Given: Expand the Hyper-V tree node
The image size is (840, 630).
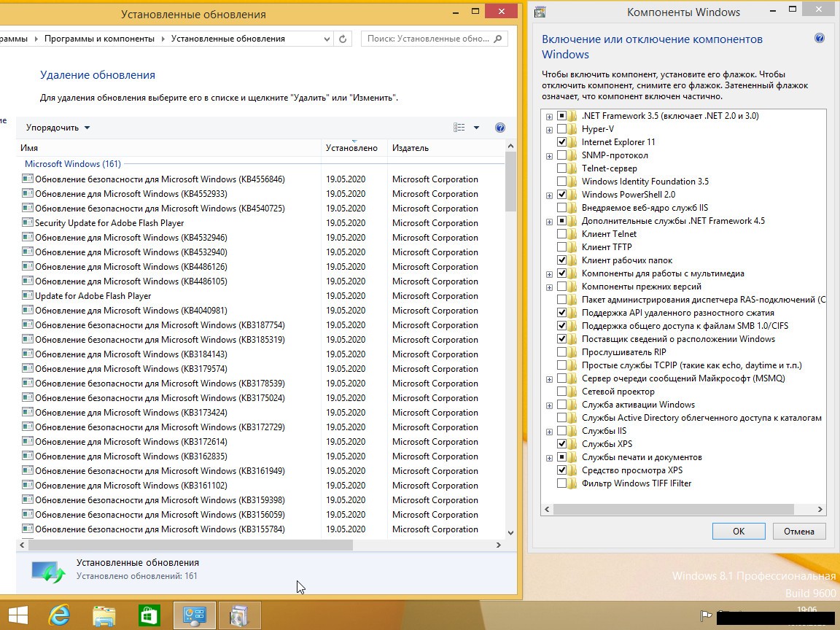Looking at the screenshot, I should coord(549,130).
